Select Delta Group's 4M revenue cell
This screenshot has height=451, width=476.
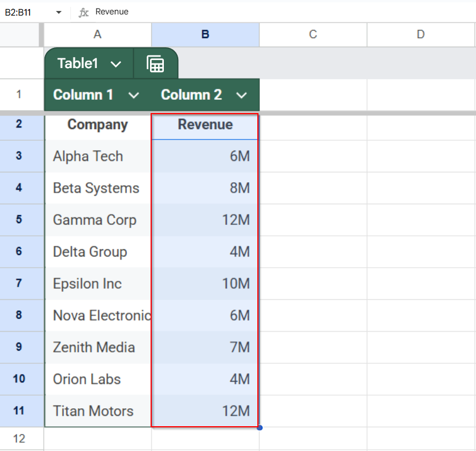[x=205, y=252]
